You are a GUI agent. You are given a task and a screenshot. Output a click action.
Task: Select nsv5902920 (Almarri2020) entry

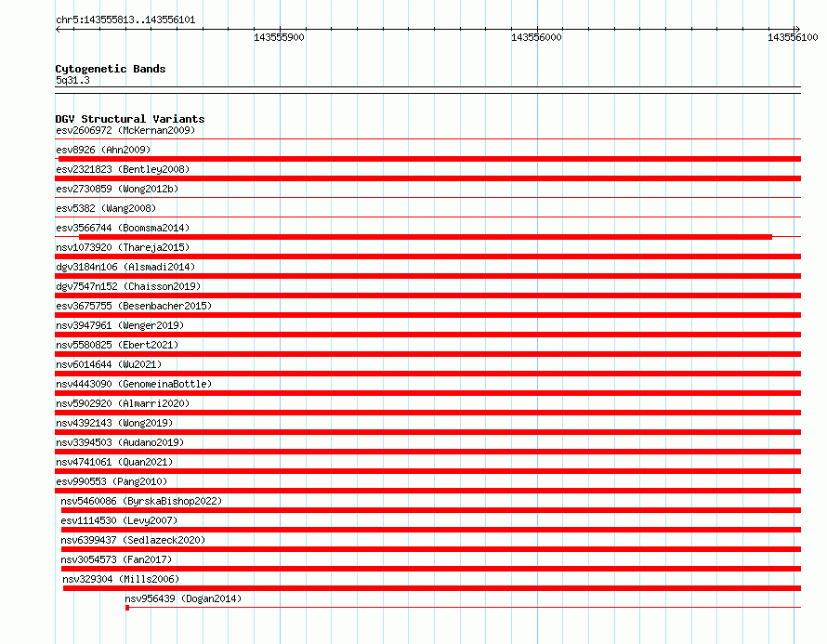coord(123,403)
